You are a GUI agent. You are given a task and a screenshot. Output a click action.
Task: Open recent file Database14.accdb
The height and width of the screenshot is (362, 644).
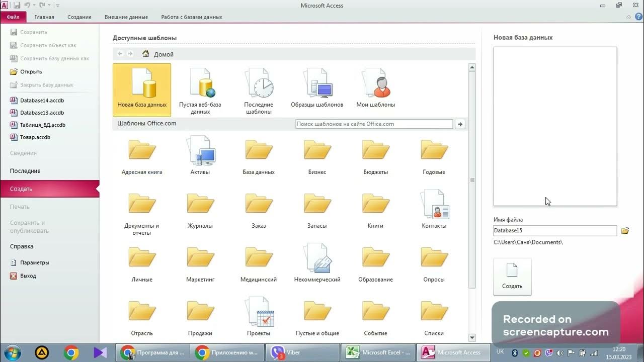pos(37,101)
